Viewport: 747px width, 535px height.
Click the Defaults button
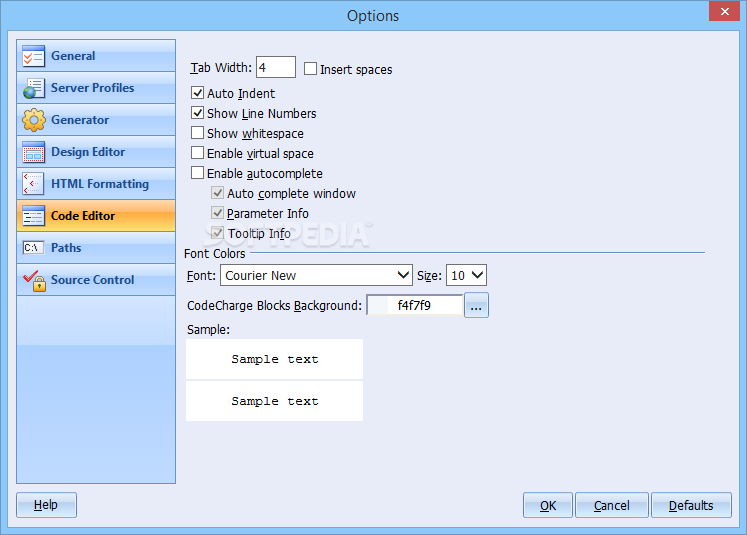[x=691, y=505]
